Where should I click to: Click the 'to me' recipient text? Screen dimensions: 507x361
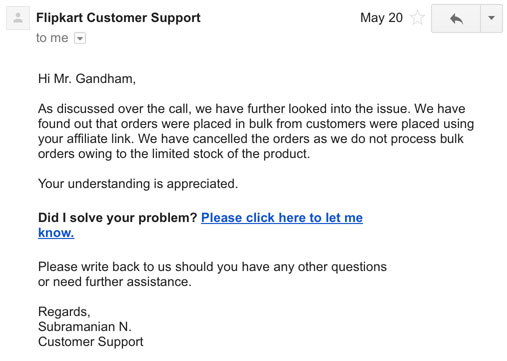52,38
